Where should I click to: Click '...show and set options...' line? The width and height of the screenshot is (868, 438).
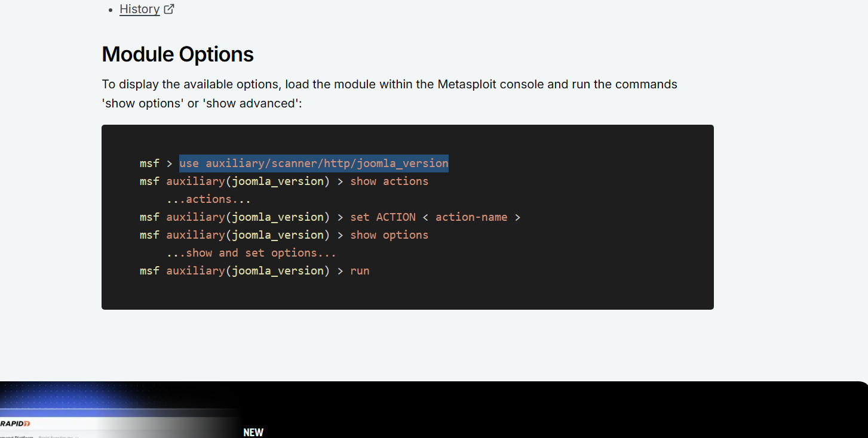[251, 252]
